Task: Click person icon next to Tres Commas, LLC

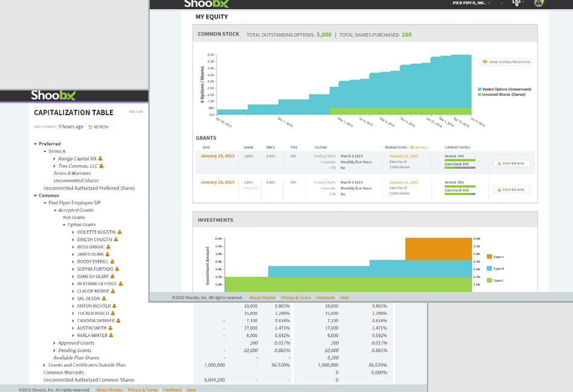Action: point(101,166)
